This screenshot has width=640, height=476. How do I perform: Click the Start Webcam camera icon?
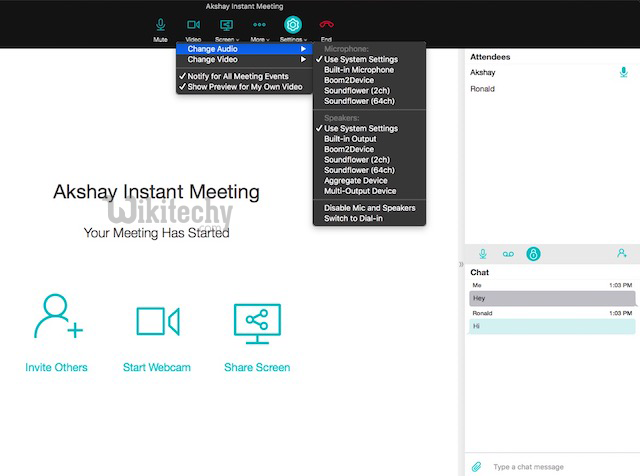coord(158,322)
